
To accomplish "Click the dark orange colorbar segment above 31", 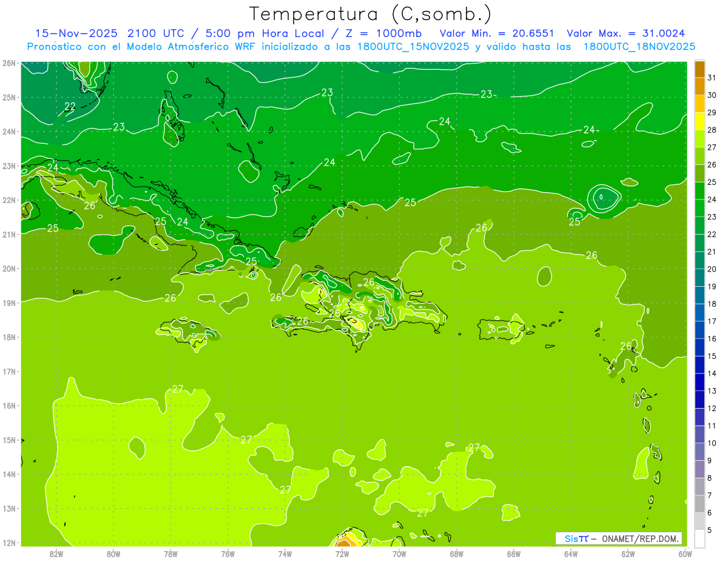I will click(x=699, y=69).
